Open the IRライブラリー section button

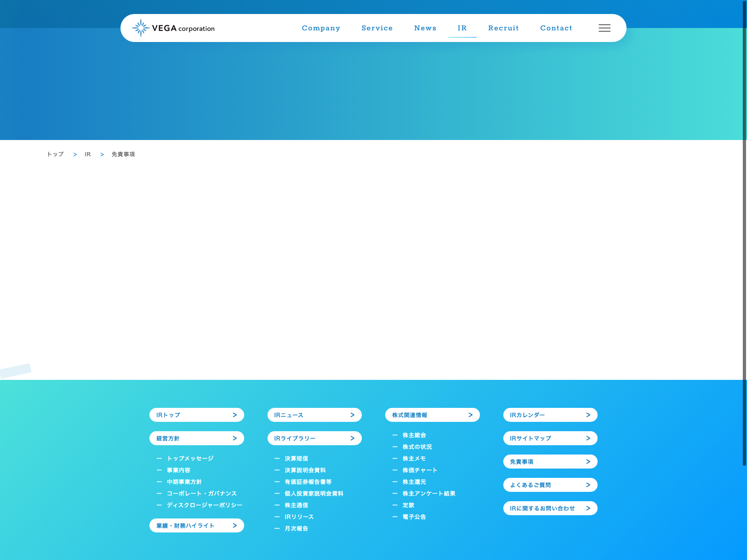coord(314,438)
